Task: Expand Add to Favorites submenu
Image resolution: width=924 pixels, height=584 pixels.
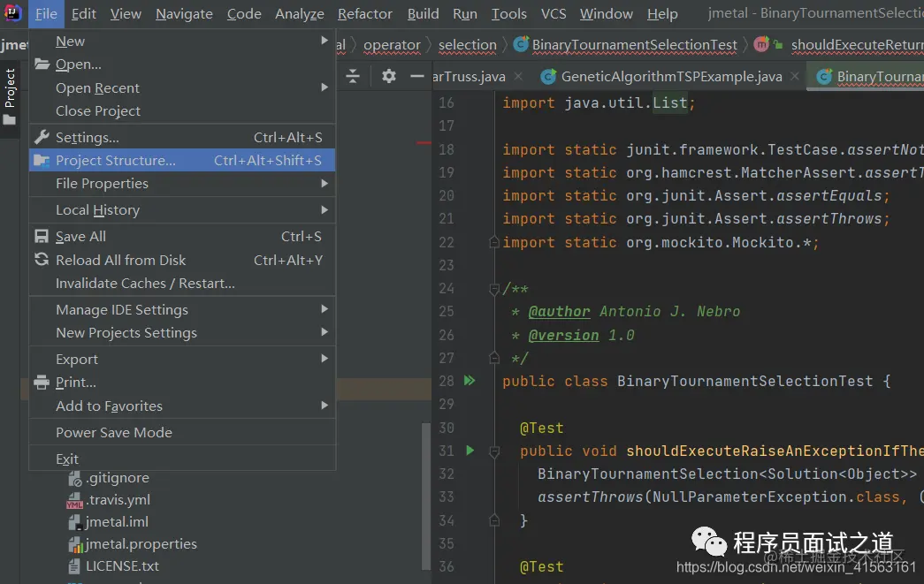Action: coord(182,406)
